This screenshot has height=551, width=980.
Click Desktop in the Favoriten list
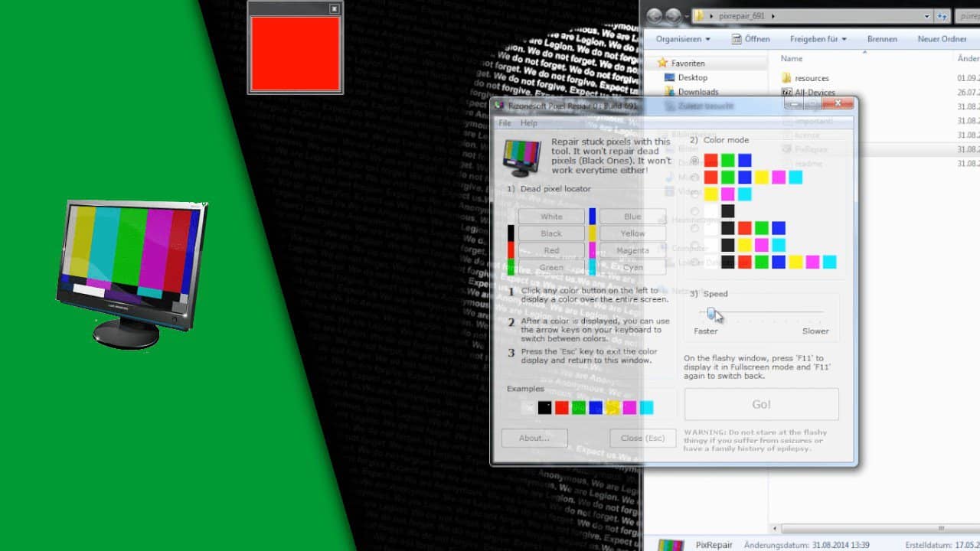(693, 77)
